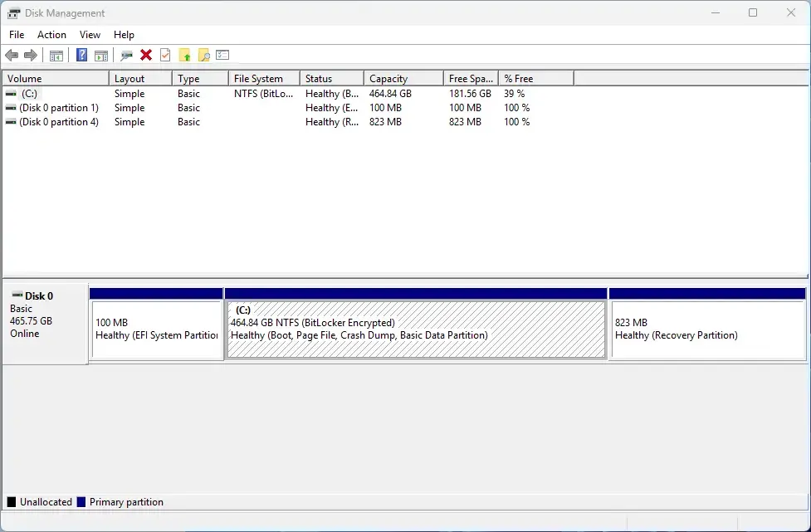
Task: Open the View menu
Action: pyautogui.click(x=90, y=35)
